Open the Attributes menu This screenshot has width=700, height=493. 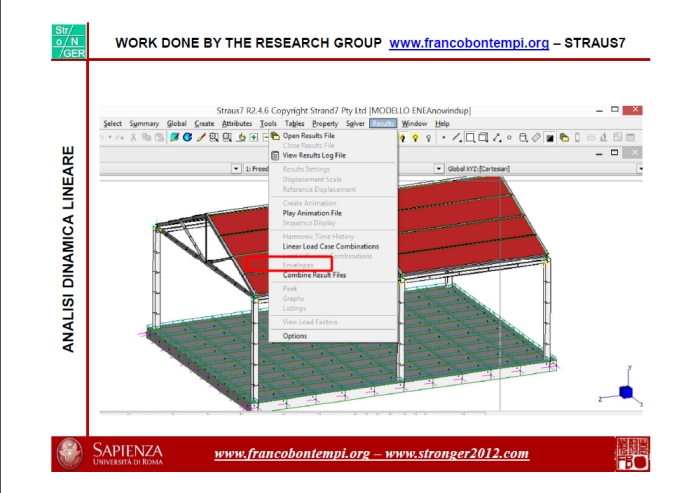[237, 124]
